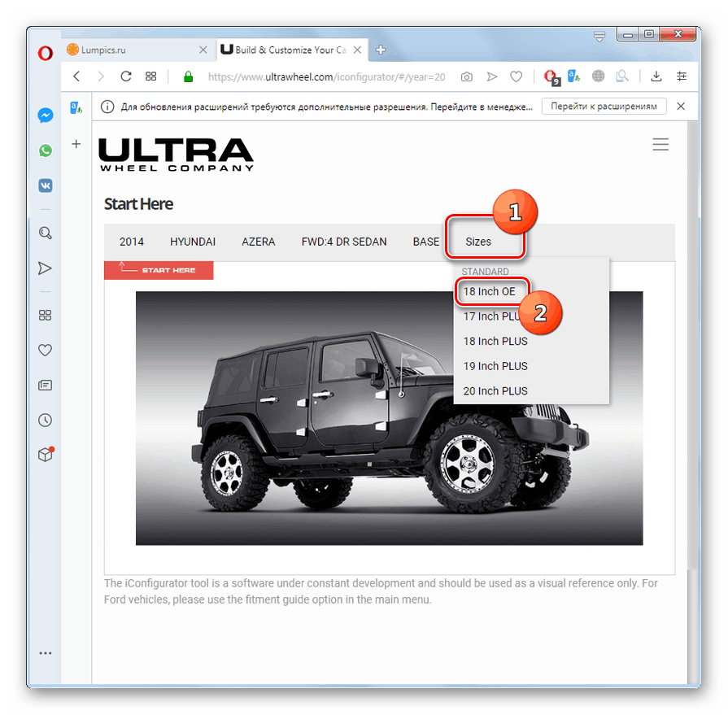This screenshot has width=728, height=715.
Task: Open Opera's History panel icon
Action: pyautogui.click(x=45, y=420)
